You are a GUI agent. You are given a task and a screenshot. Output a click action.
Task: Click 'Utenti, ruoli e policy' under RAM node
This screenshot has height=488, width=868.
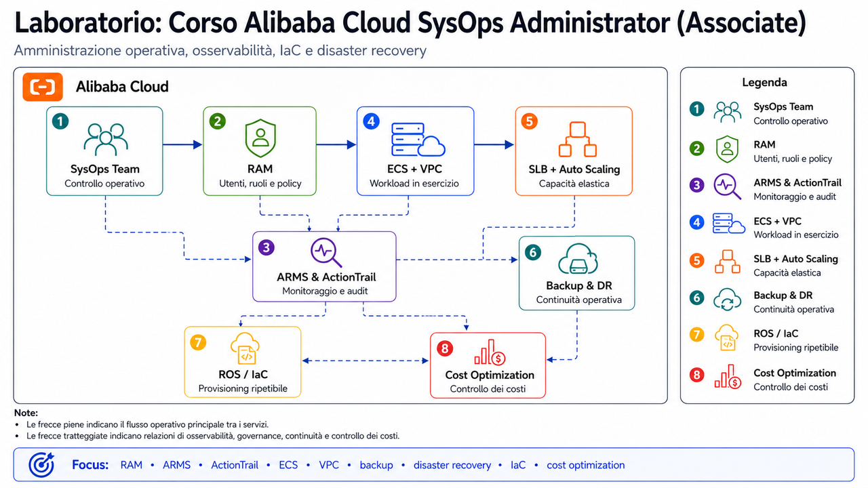[260, 184]
